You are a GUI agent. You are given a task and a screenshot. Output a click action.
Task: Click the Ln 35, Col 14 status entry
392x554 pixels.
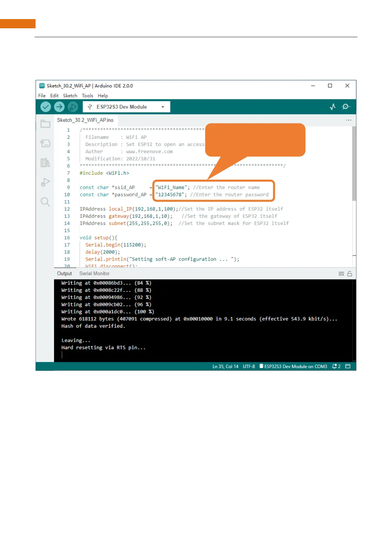(x=225, y=366)
